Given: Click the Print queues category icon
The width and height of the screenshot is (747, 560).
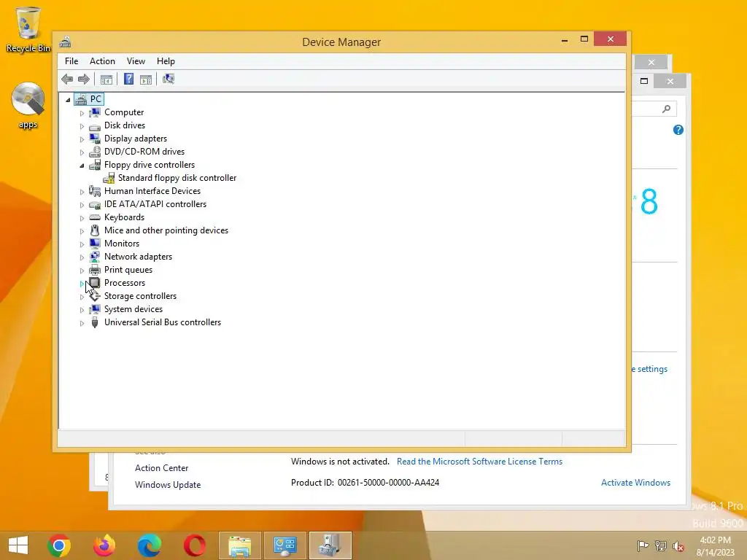Looking at the screenshot, I should pyautogui.click(x=95, y=270).
